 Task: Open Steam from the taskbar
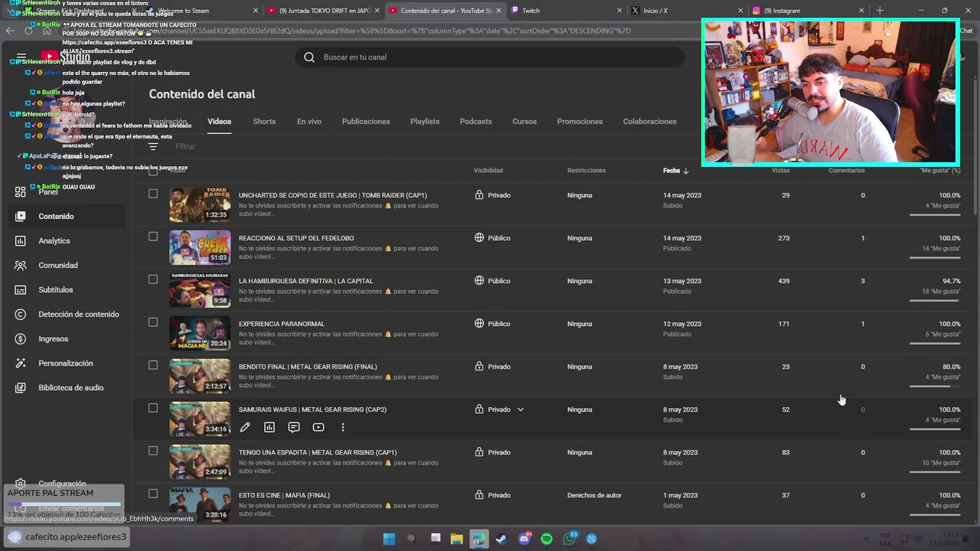point(501,539)
